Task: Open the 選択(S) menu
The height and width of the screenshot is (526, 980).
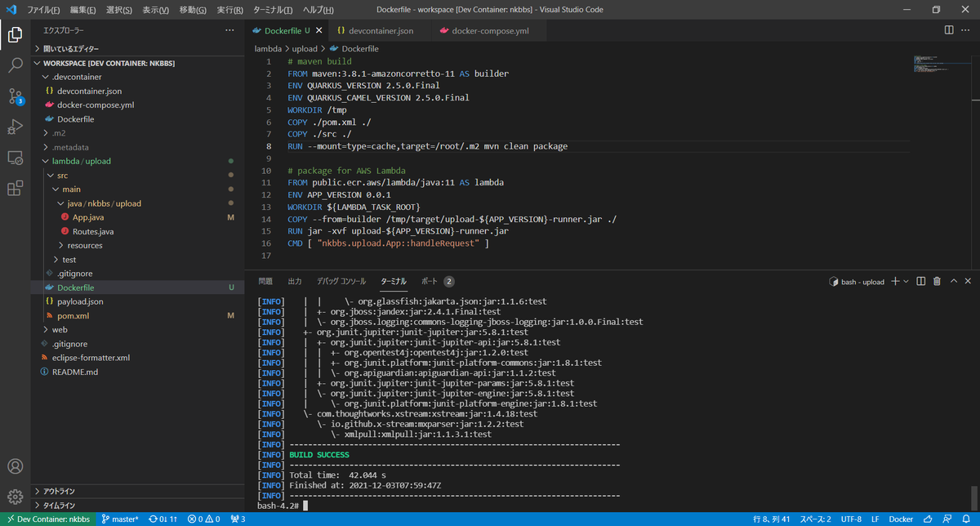Action: (x=119, y=10)
